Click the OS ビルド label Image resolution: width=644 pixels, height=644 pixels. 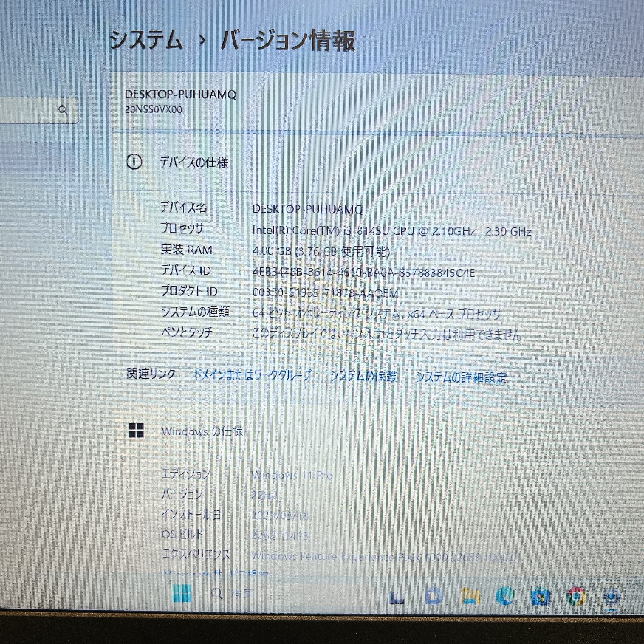coord(183,534)
